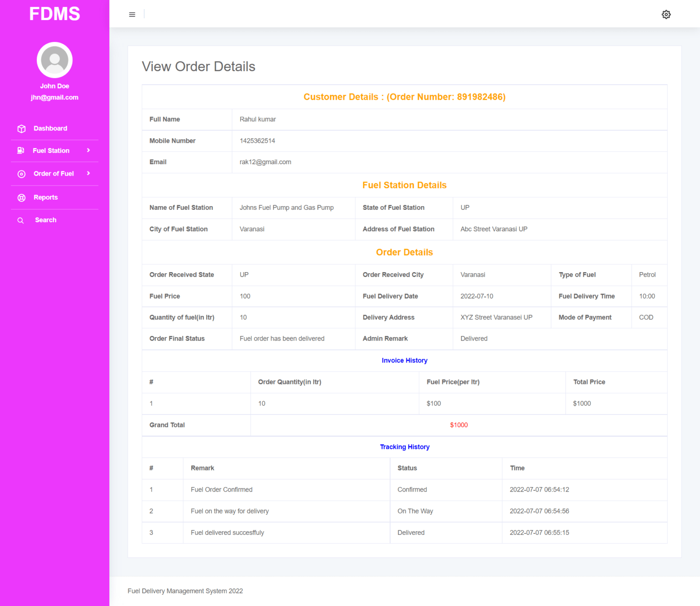Click the Grand Total $1000 value

point(458,425)
